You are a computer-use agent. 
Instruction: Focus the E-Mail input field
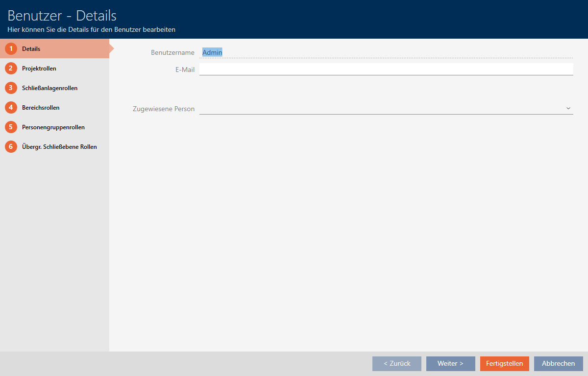coord(385,70)
